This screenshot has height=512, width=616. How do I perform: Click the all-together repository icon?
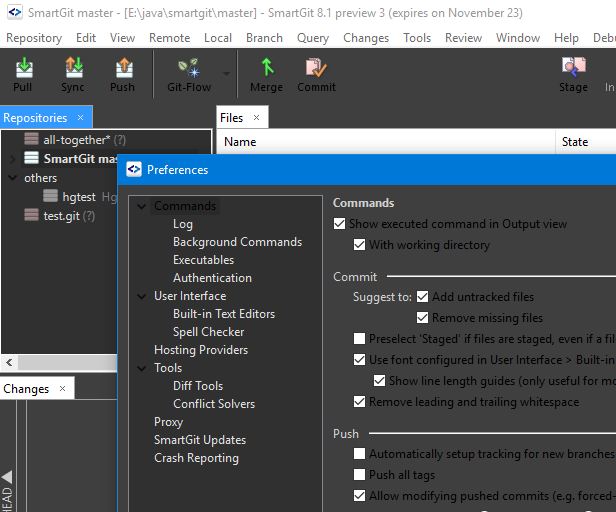[31, 139]
